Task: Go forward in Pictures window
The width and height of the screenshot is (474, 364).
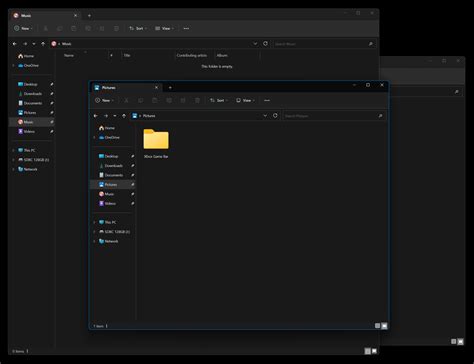Action: [106, 116]
